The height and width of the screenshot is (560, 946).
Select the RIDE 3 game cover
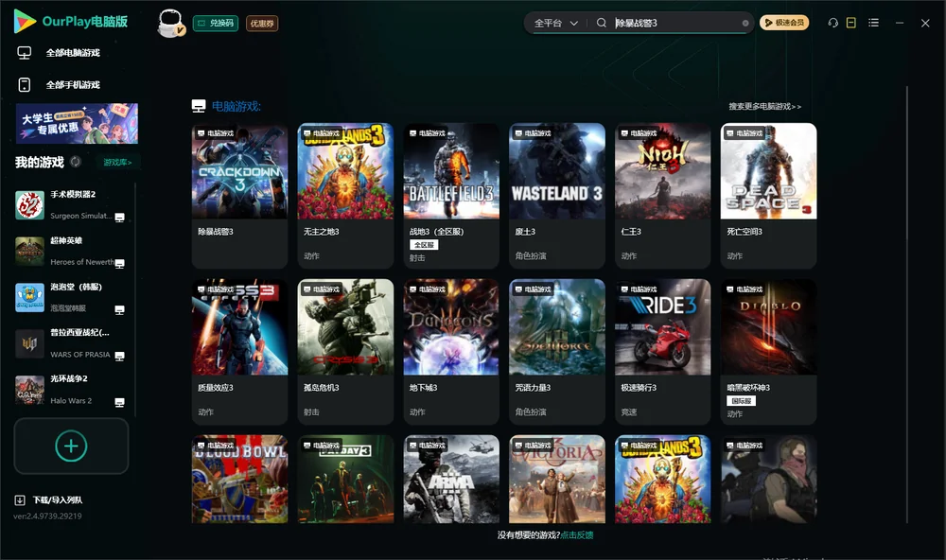[x=662, y=327]
